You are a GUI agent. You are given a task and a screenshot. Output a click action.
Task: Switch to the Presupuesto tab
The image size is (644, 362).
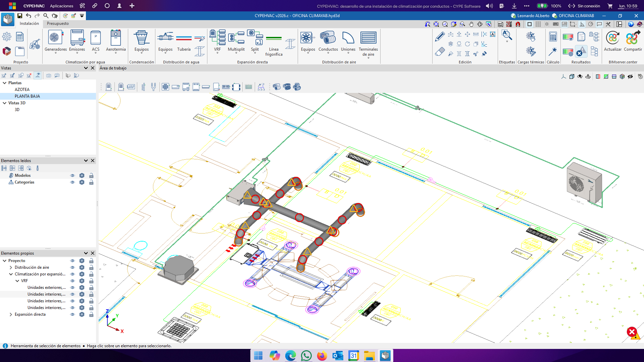(x=58, y=23)
